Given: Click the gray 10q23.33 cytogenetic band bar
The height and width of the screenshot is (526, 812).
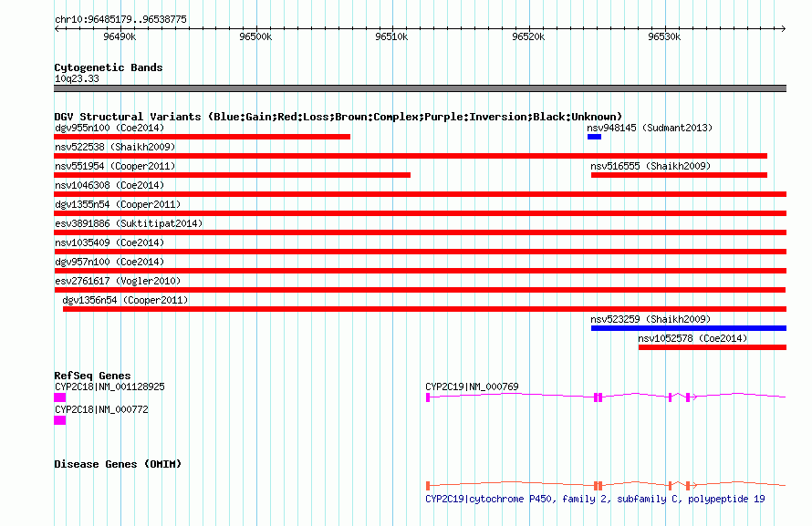Looking at the screenshot, I should 420,88.
